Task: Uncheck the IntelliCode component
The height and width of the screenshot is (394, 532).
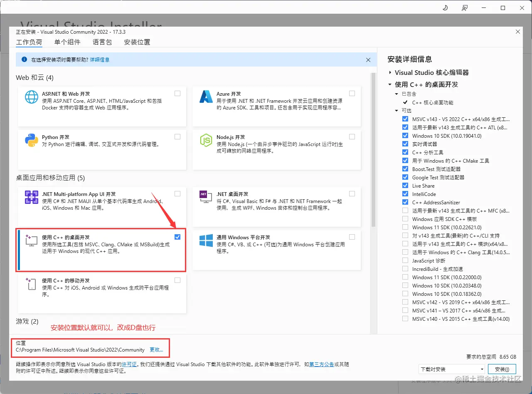Action: [x=405, y=194]
